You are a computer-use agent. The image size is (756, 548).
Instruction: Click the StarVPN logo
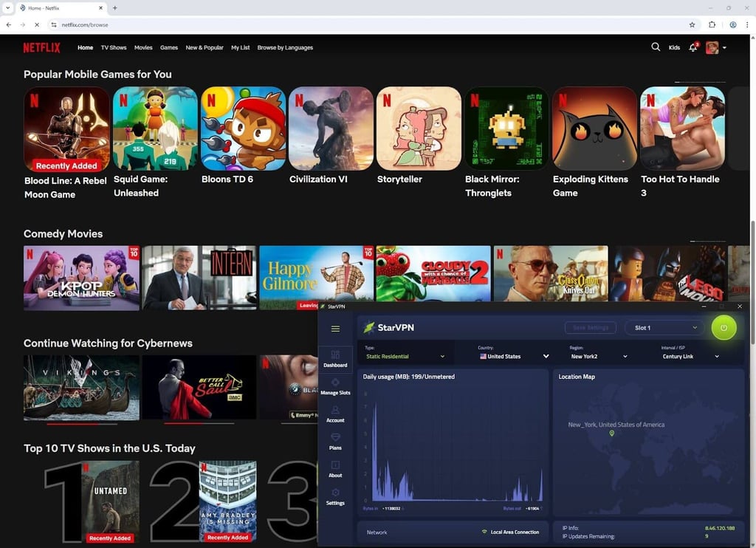pyautogui.click(x=388, y=328)
